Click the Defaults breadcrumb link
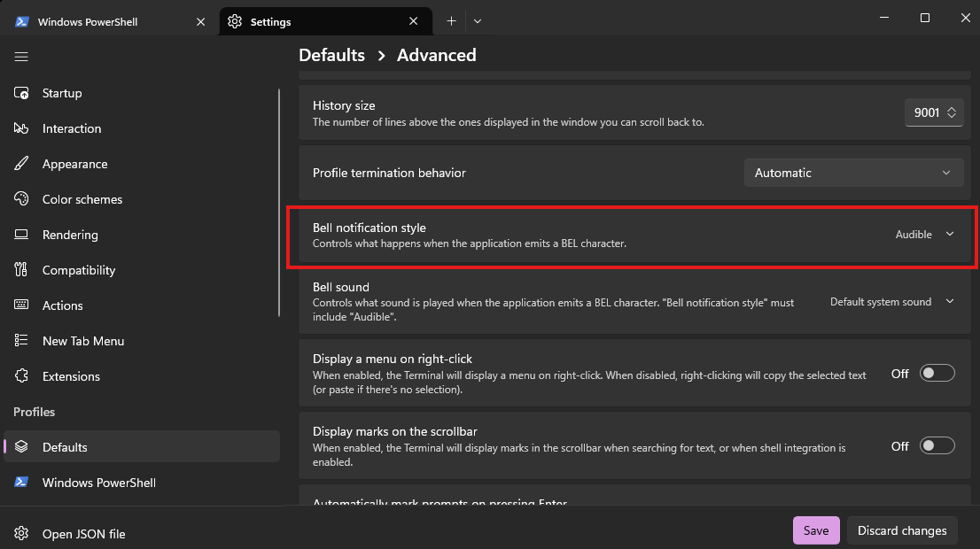Viewport: 980px width, 549px height. pyautogui.click(x=332, y=55)
